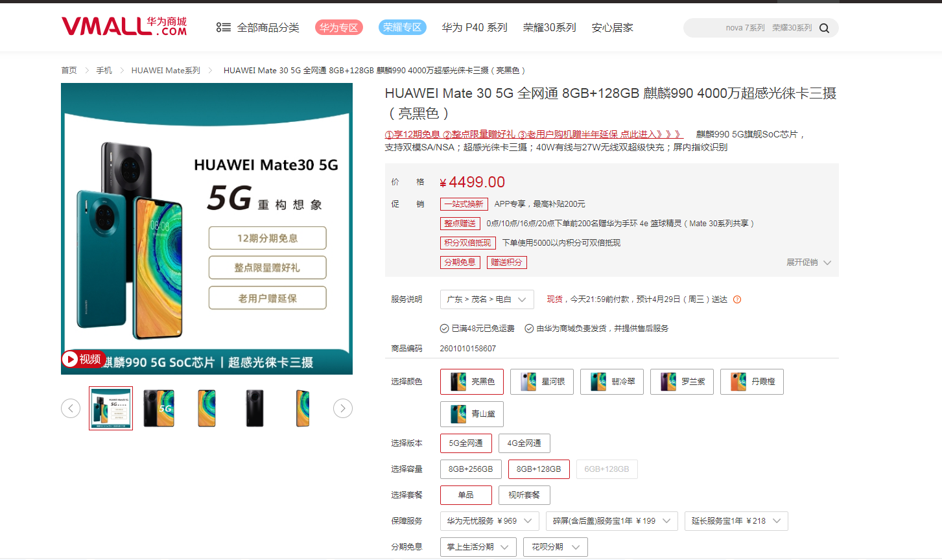
Task: Show next product thumbnails
Action: [343, 408]
